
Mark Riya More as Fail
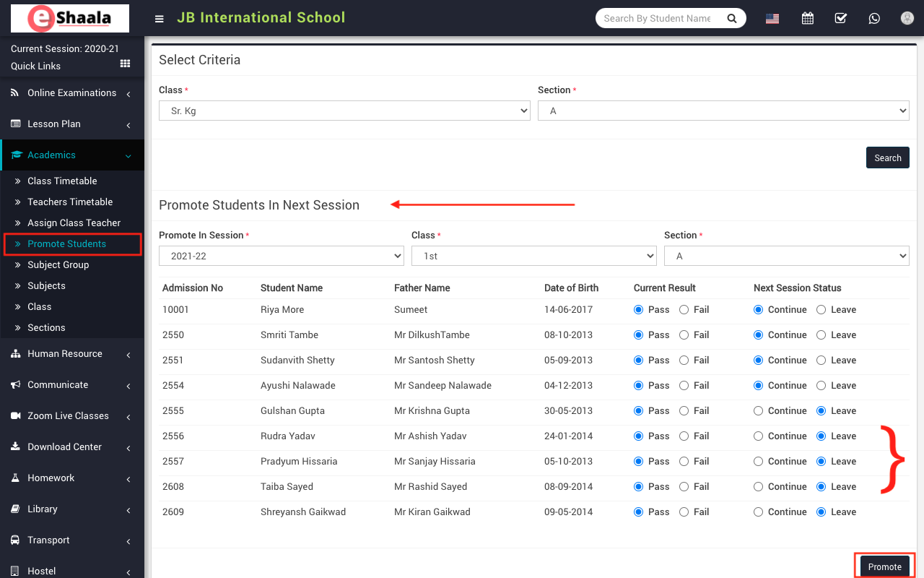click(684, 310)
